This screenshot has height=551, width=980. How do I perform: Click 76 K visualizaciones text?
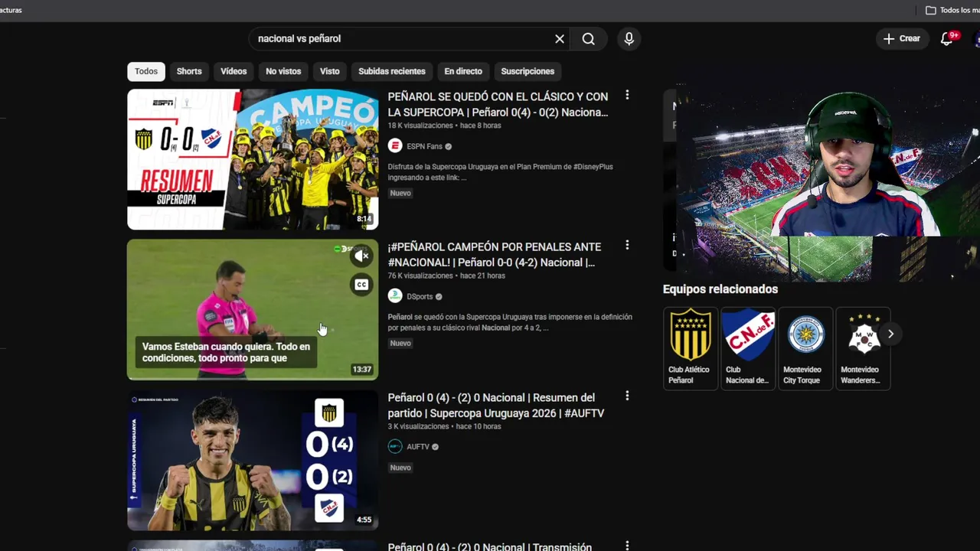click(420, 275)
